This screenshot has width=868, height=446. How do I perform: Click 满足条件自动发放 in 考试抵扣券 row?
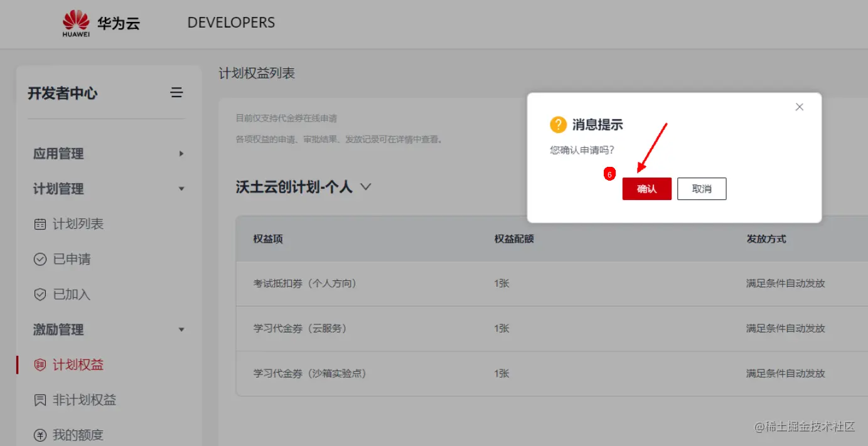[786, 284]
